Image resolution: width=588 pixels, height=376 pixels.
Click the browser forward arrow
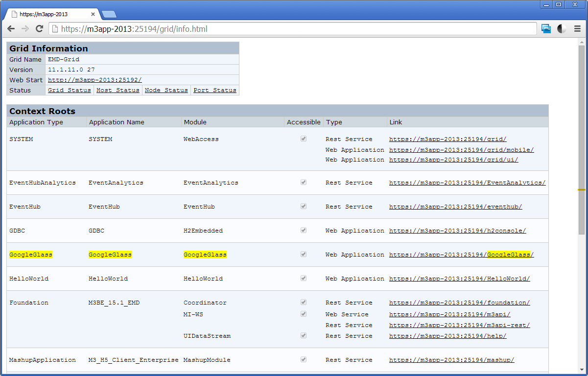click(25, 29)
